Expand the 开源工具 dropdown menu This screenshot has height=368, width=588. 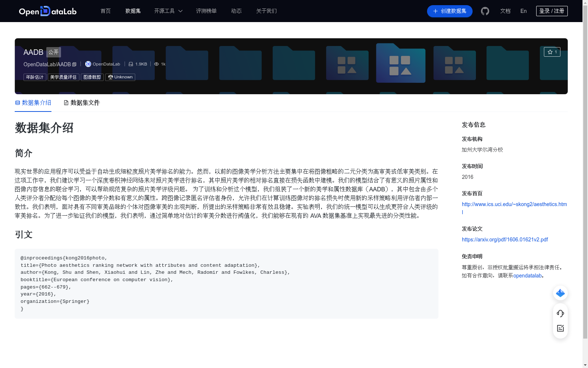168,11
